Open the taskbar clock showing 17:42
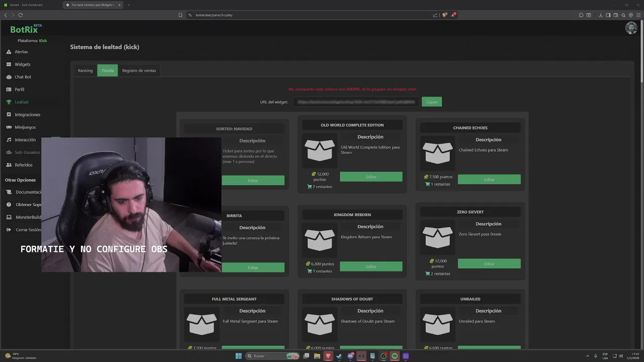 point(633,356)
